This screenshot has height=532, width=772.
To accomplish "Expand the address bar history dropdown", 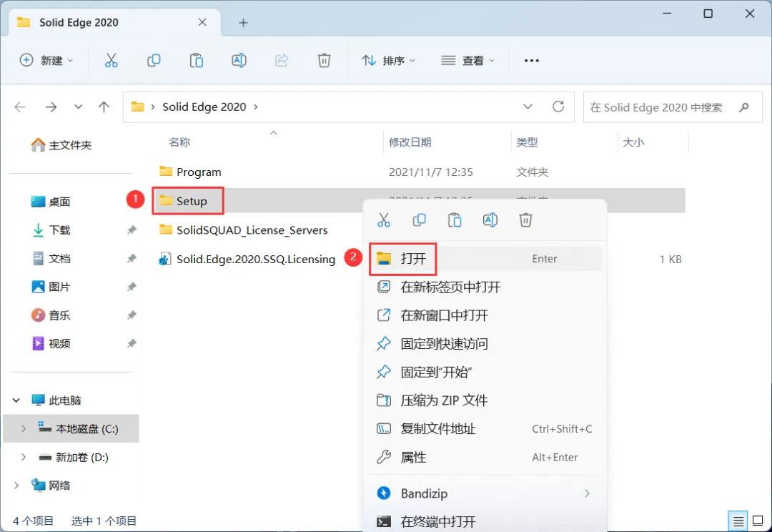I will click(528, 107).
